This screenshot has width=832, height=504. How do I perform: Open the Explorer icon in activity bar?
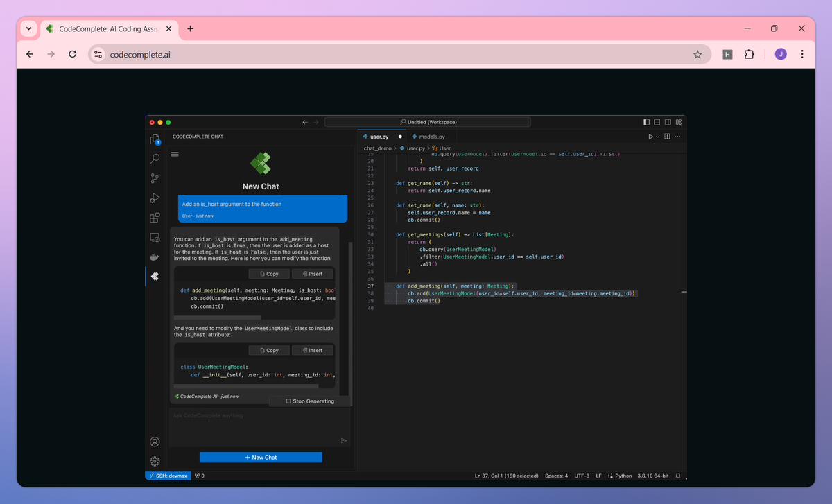(155, 139)
